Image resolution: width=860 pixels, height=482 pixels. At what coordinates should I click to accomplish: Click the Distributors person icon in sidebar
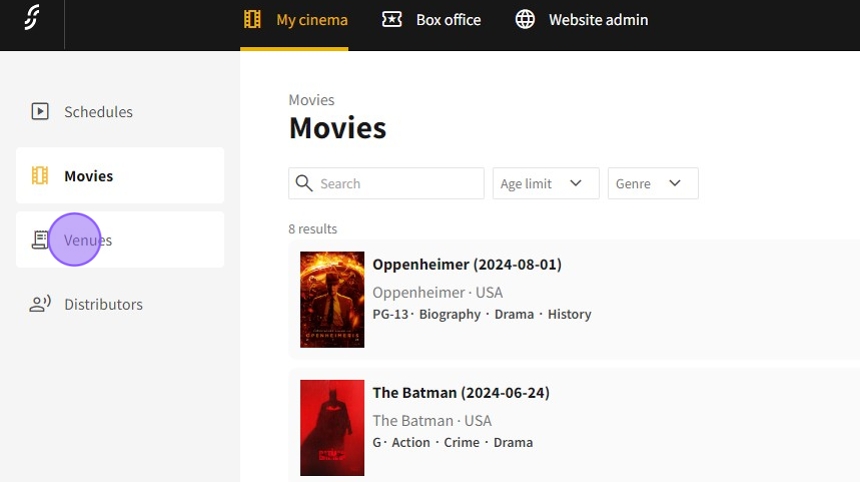pyautogui.click(x=40, y=304)
